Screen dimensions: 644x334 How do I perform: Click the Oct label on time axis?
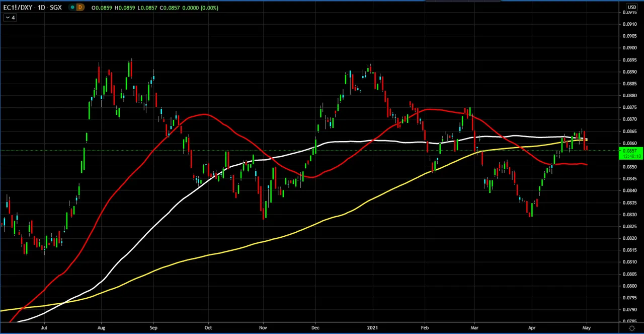pyautogui.click(x=208, y=327)
